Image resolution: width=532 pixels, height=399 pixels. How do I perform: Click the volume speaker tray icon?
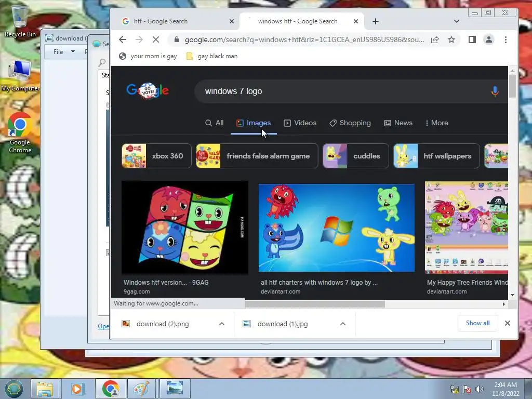[479, 389]
